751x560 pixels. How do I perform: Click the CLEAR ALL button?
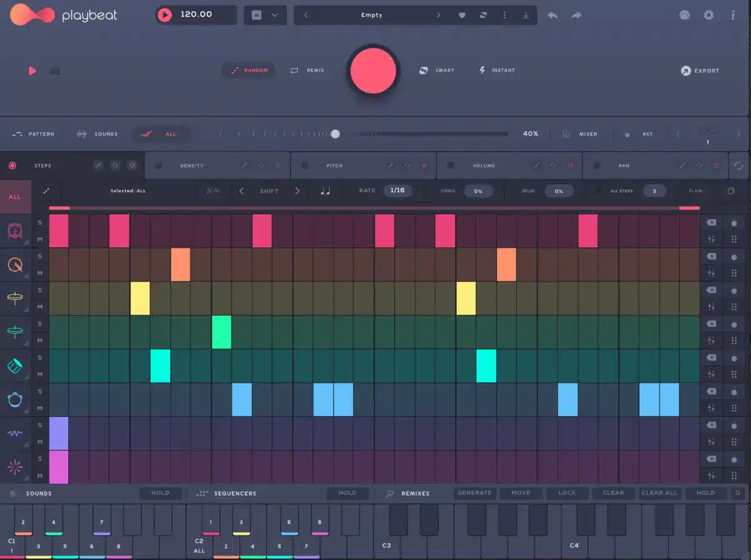click(659, 493)
